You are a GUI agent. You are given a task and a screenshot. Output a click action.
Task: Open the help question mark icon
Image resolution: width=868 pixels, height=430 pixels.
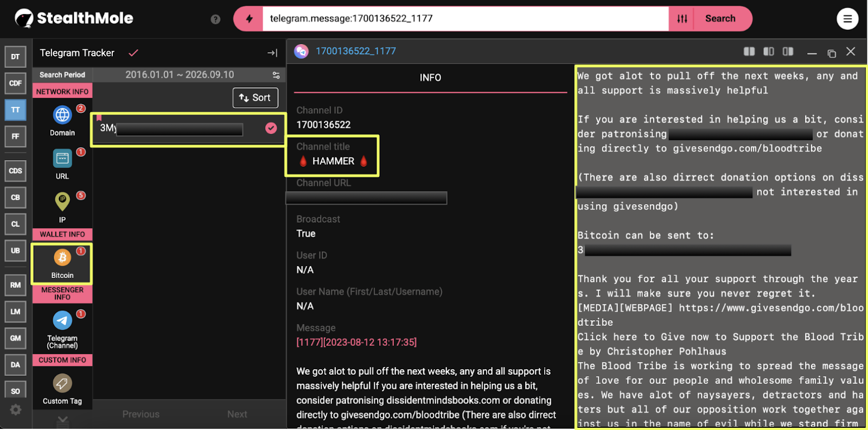click(215, 20)
